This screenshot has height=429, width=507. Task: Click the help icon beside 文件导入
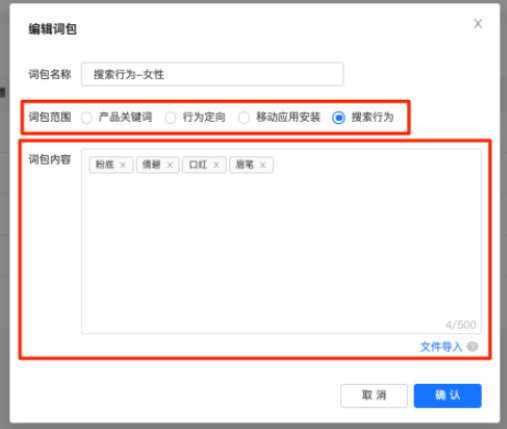pos(472,347)
